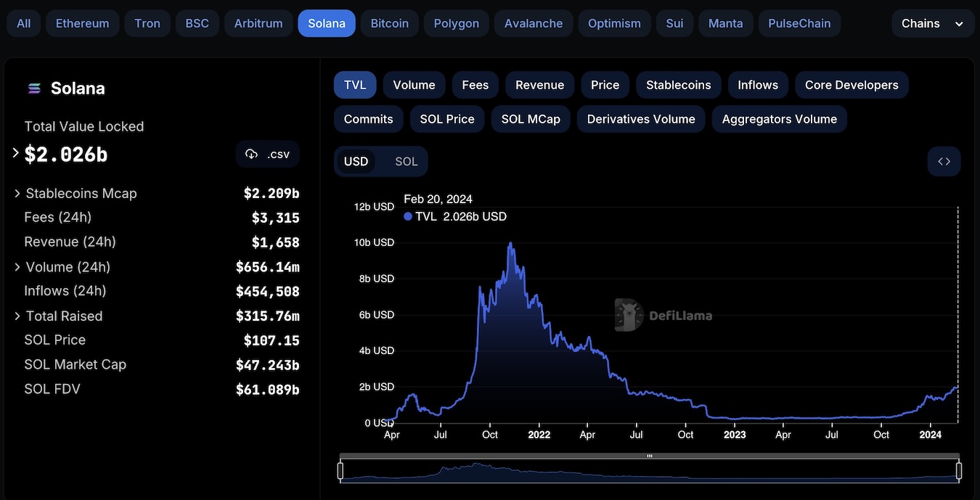Switch to the BSC chain
Screen dimensions: 980x500
pos(197,23)
